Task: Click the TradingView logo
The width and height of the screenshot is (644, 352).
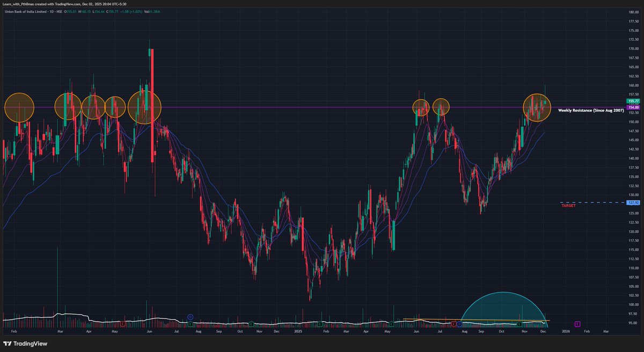Action: pos(25,343)
